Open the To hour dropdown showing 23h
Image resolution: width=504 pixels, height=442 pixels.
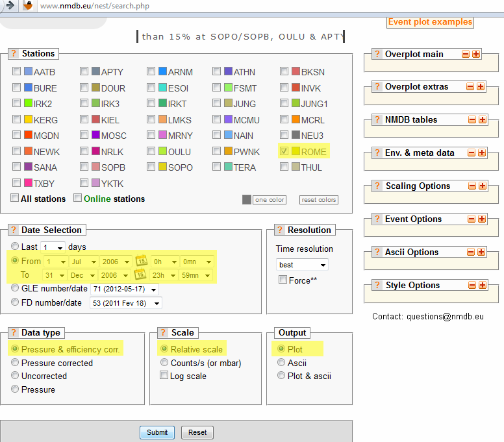pos(164,275)
